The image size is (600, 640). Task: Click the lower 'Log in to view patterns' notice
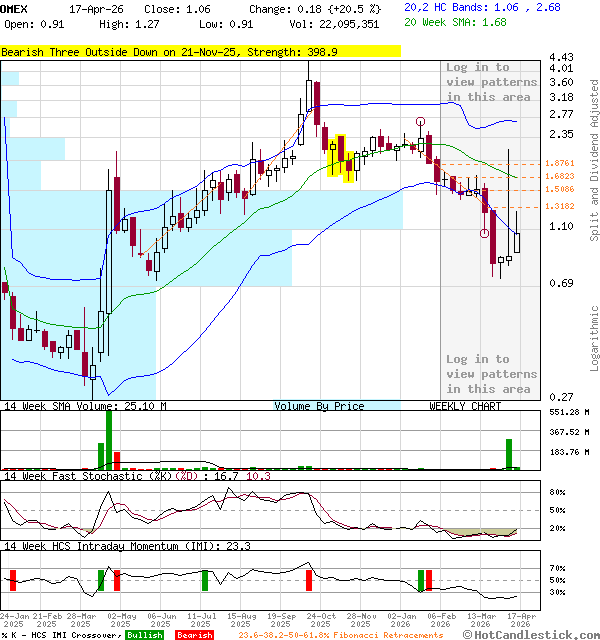click(489, 374)
